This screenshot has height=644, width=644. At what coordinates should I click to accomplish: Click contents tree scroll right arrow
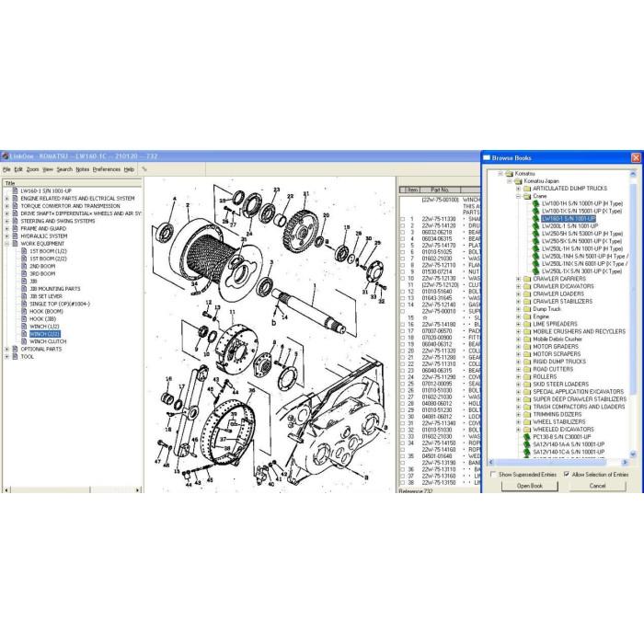(x=138, y=490)
